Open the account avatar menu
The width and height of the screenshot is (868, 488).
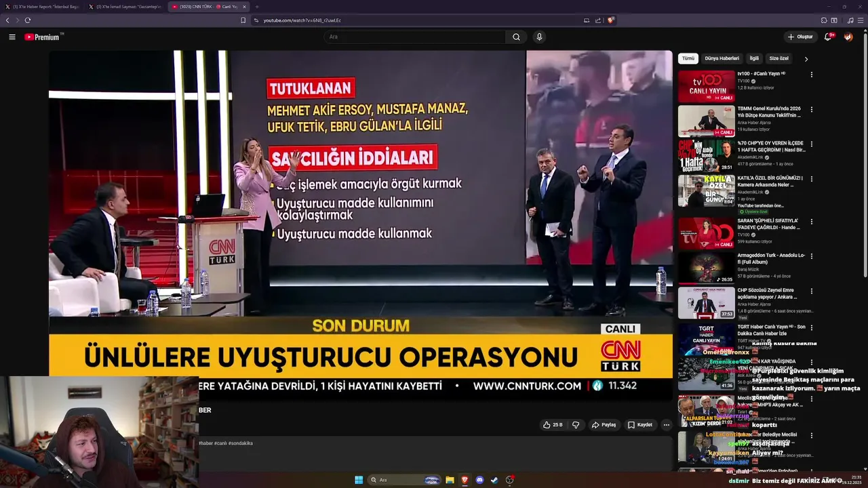point(848,37)
